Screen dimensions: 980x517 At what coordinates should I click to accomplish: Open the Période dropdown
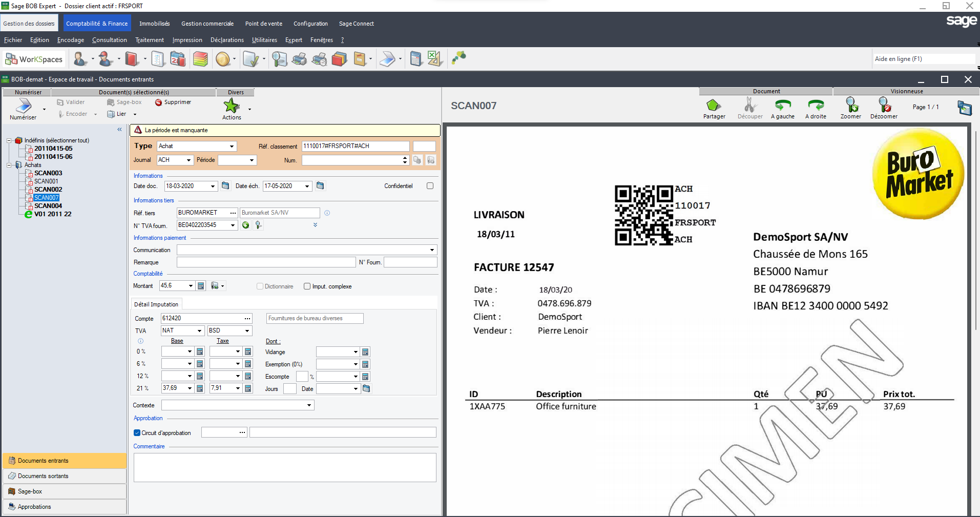point(252,160)
